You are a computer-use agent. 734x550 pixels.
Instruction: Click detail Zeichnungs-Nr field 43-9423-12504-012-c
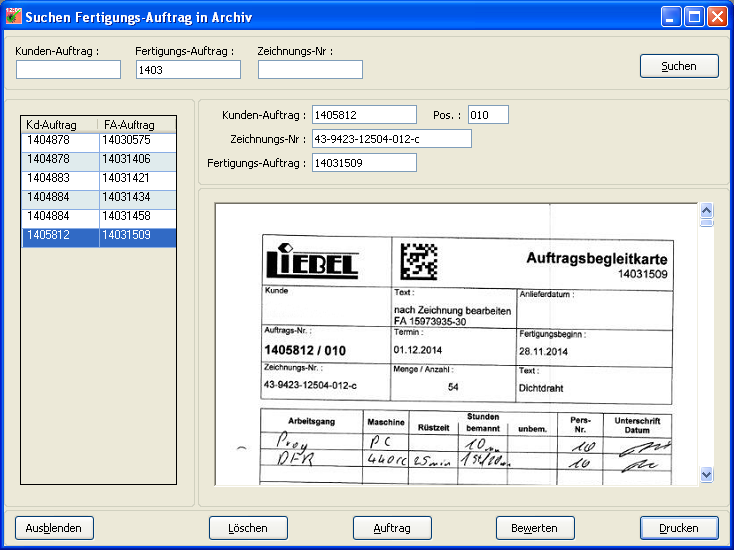pyautogui.click(x=391, y=139)
